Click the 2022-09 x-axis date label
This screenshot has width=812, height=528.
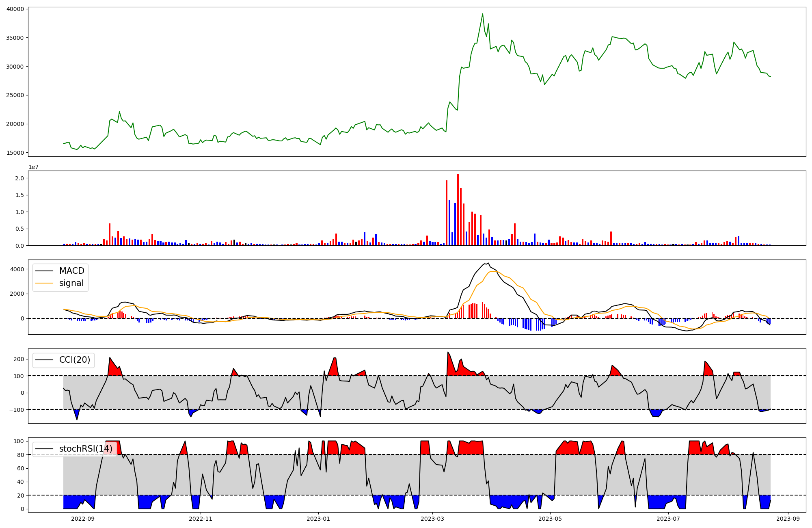[83, 519]
